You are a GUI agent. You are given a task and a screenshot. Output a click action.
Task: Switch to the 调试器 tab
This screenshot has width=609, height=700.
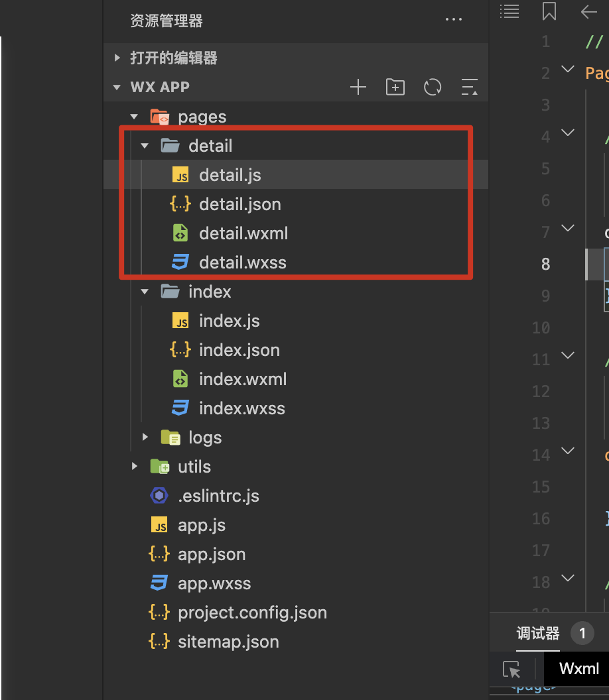[x=538, y=634]
